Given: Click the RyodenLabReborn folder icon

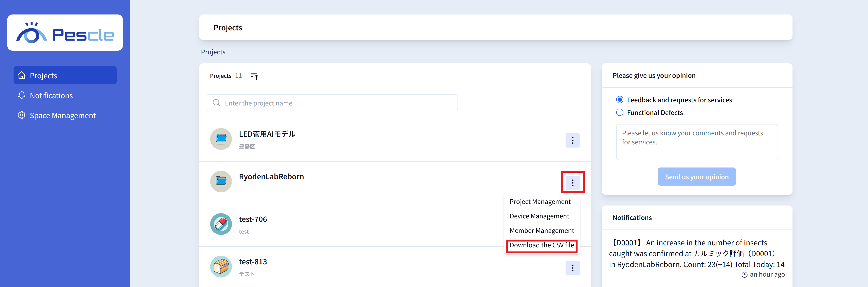Looking at the screenshot, I should (x=221, y=182).
